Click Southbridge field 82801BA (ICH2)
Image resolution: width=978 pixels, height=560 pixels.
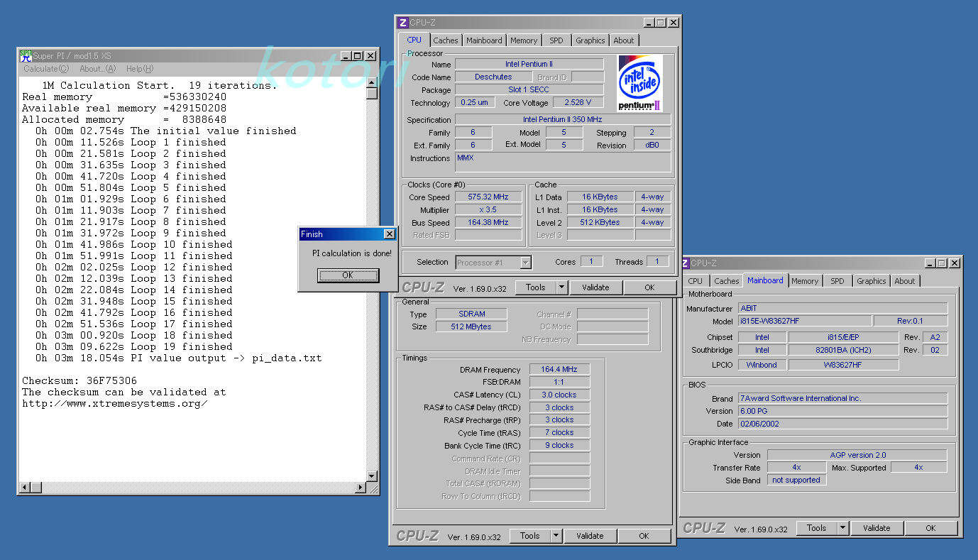843,351
